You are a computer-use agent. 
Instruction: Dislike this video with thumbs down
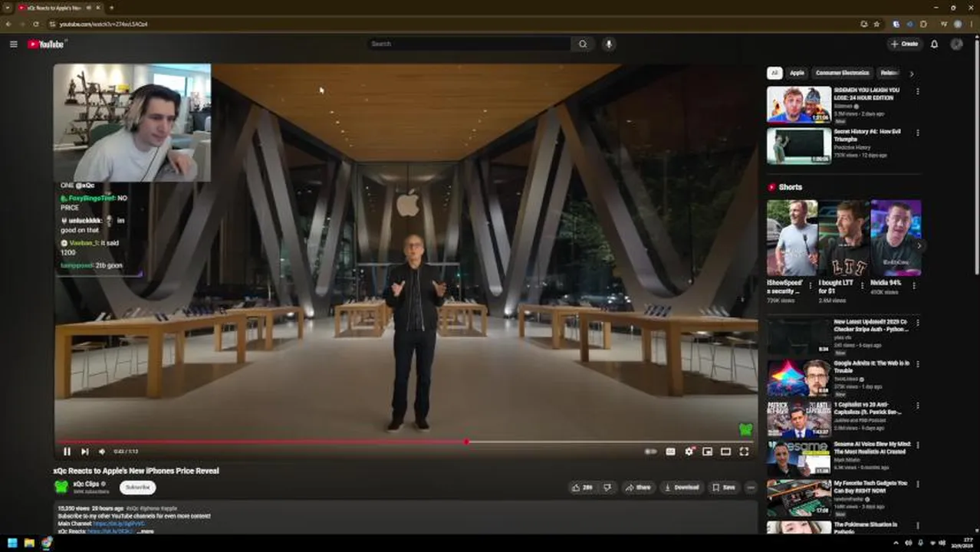point(607,488)
